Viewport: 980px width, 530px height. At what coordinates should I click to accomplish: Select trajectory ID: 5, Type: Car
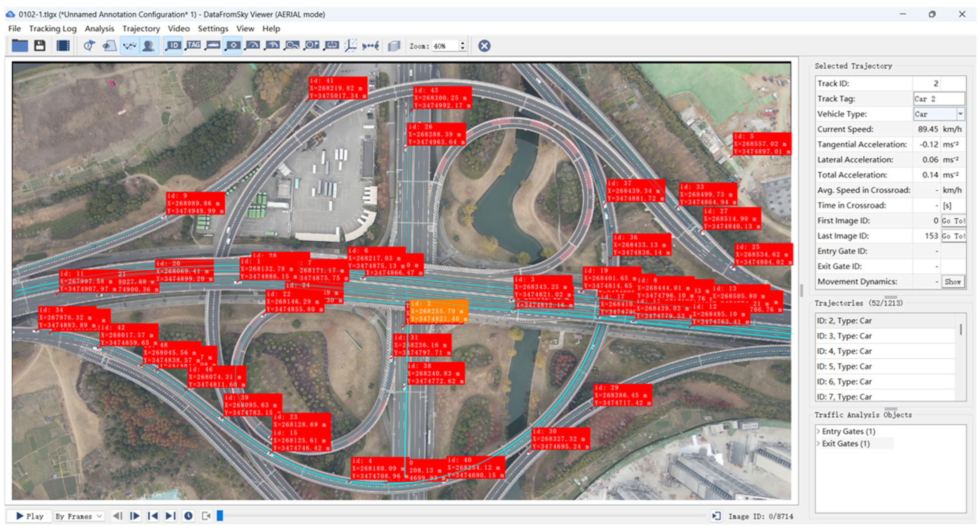844,366
